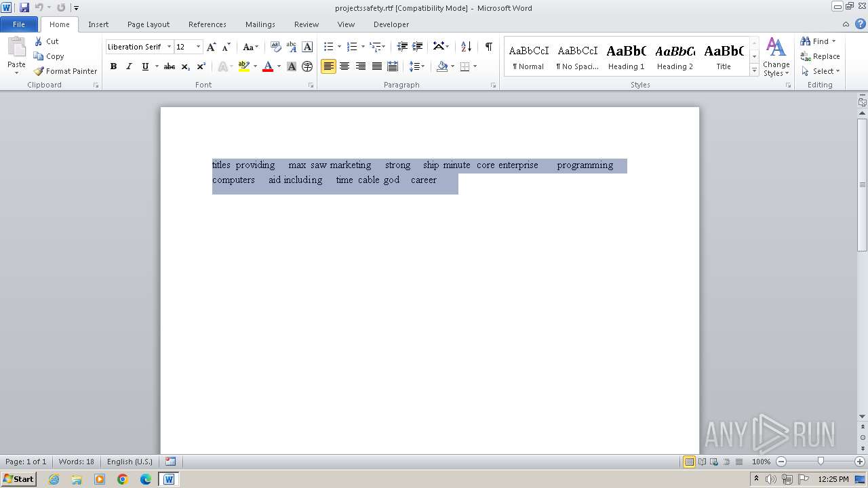Screen dimensions: 868x488
Task: Open the font size dropdown
Action: click(x=198, y=47)
